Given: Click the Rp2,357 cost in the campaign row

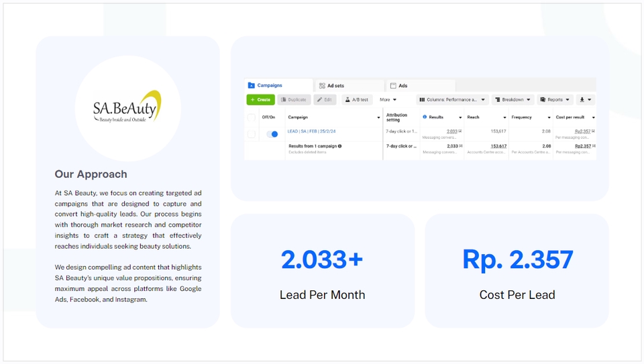Looking at the screenshot, I should tap(582, 131).
